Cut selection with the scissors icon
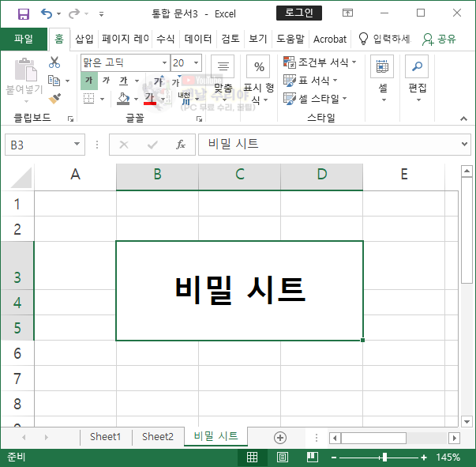This screenshot has width=476, height=467. 54,62
